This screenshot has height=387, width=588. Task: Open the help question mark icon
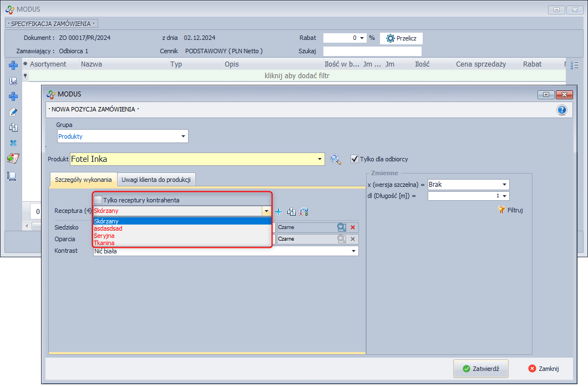[561, 110]
